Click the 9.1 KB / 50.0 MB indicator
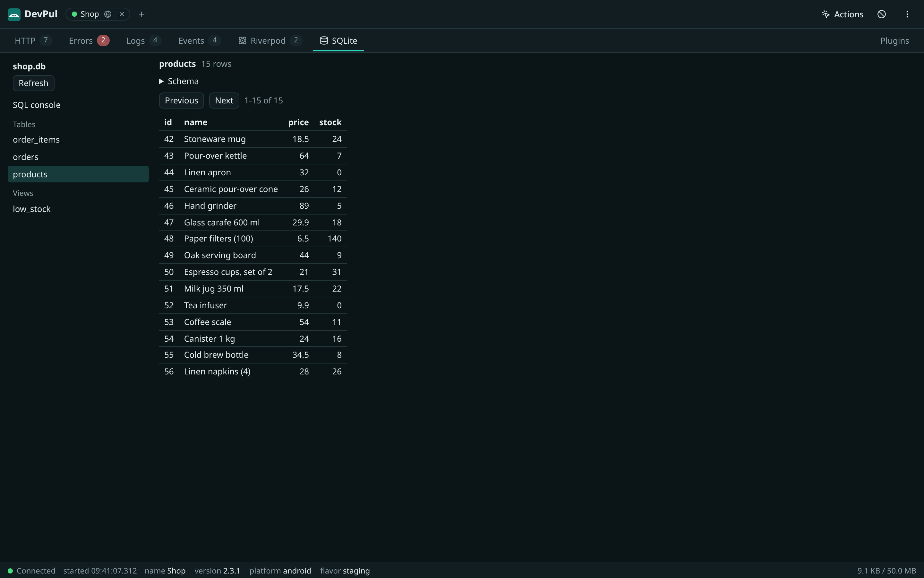Viewport: 924px width, 578px height. [x=886, y=571]
